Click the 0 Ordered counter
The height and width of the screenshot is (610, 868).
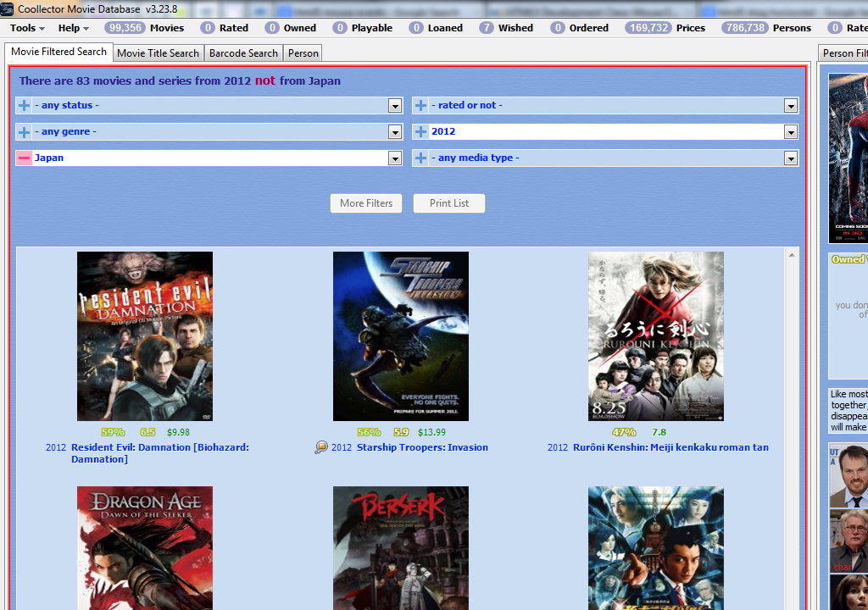(x=580, y=28)
